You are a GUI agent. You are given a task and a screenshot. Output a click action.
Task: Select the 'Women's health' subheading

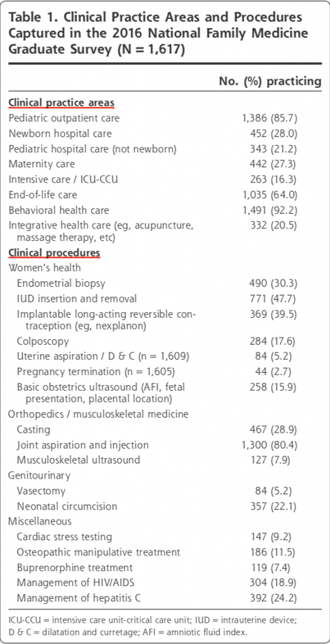point(45,268)
